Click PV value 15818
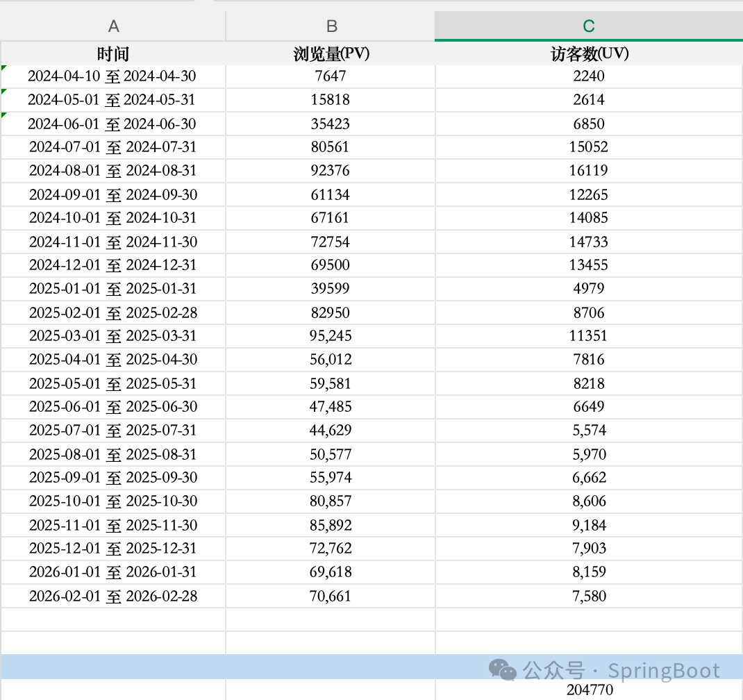Image resolution: width=743 pixels, height=700 pixels. pyautogui.click(x=331, y=100)
